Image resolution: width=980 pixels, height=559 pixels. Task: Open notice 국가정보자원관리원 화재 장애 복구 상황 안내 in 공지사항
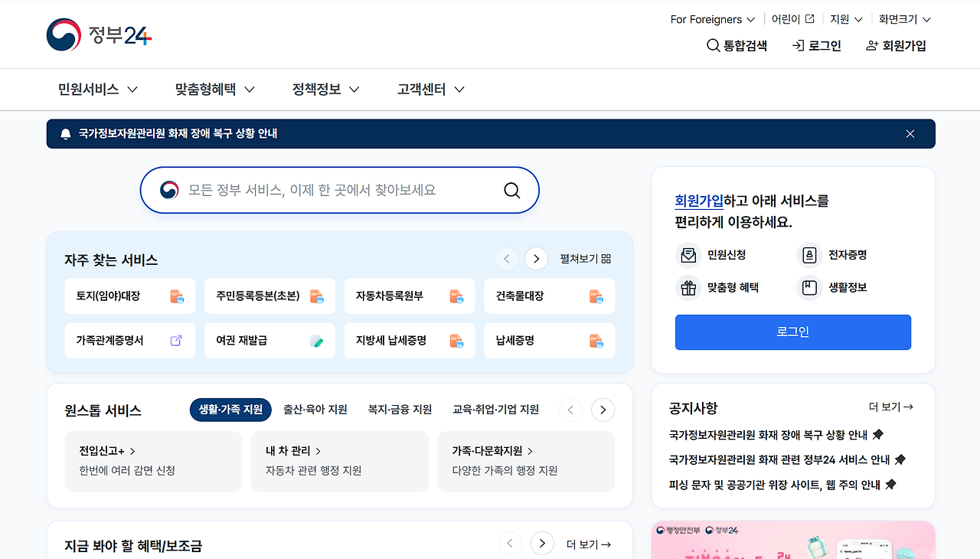[x=768, y=435]
